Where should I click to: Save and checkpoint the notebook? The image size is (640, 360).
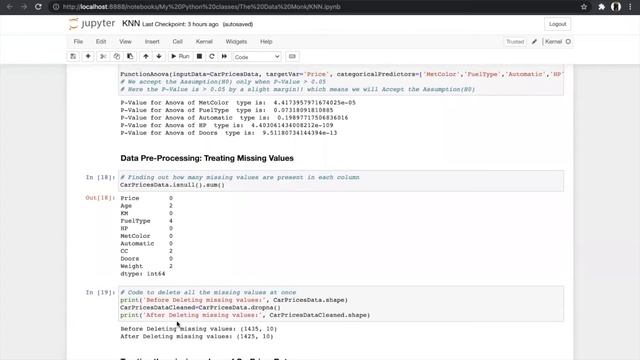coord(73,57)
